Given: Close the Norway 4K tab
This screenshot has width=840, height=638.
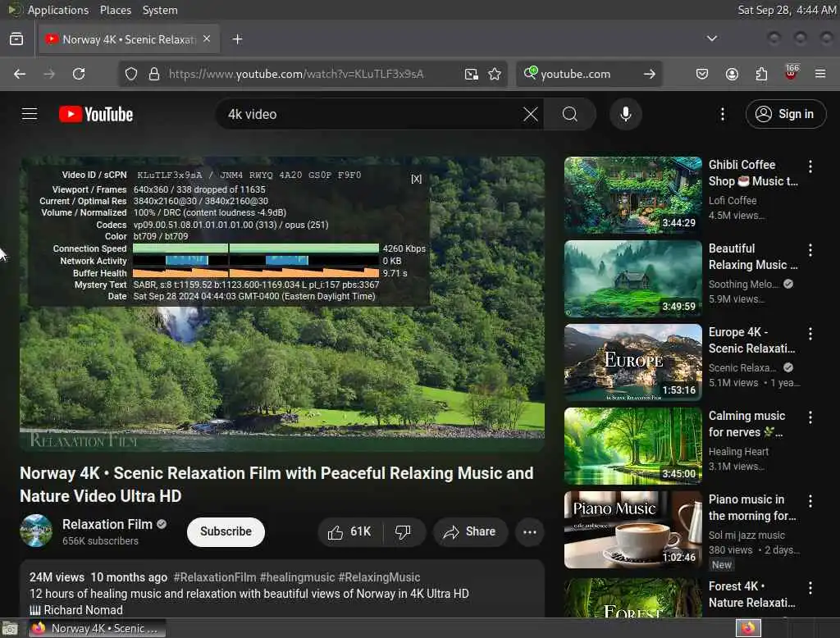Looking at the screenshot, I should click(207, 39).
